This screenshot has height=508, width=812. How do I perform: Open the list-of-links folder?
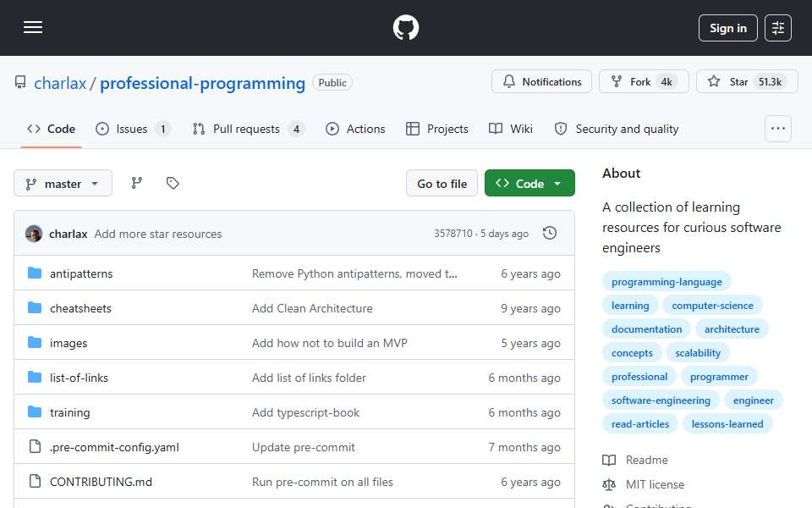point(79,378)
